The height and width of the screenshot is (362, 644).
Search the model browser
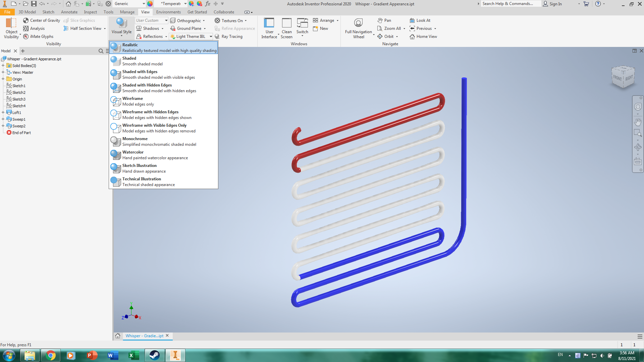pyautogui.click(x=101, y=51)
